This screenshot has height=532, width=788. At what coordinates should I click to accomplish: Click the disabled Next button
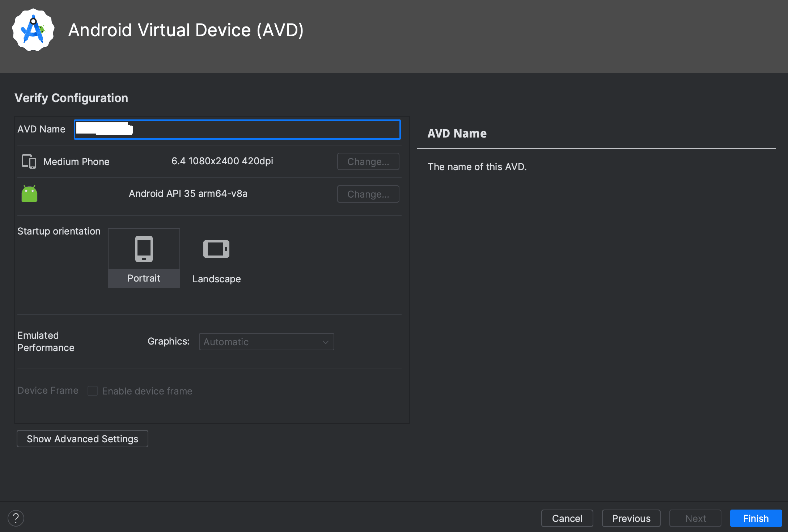coord(695,518)
